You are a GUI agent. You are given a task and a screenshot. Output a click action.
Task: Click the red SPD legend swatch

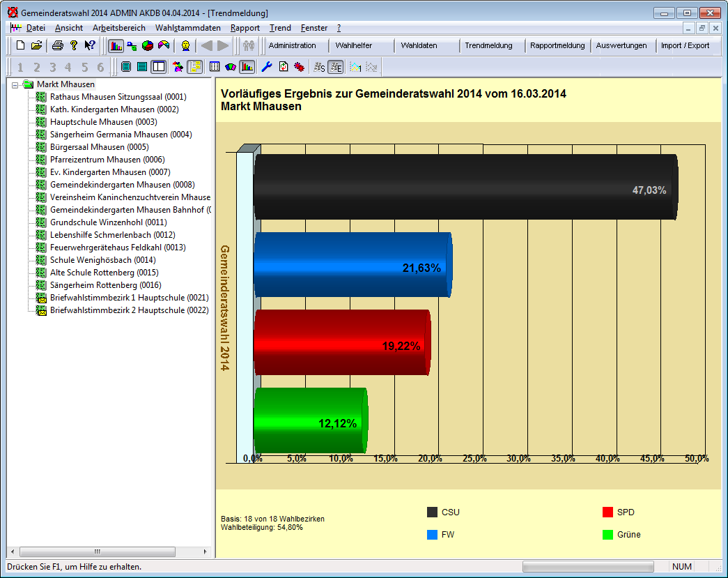[x=607, y=512]
